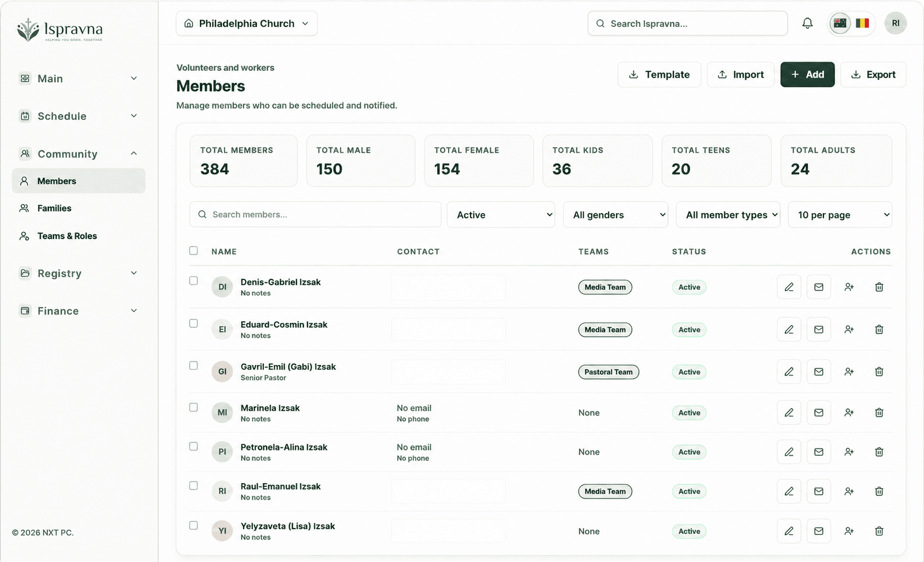Image resolution: width=924 pixels, height=562 pixels.
Task: Edit Eduard-Cosmin Izsak with pencil icon
Action: [x=789, y=329]
